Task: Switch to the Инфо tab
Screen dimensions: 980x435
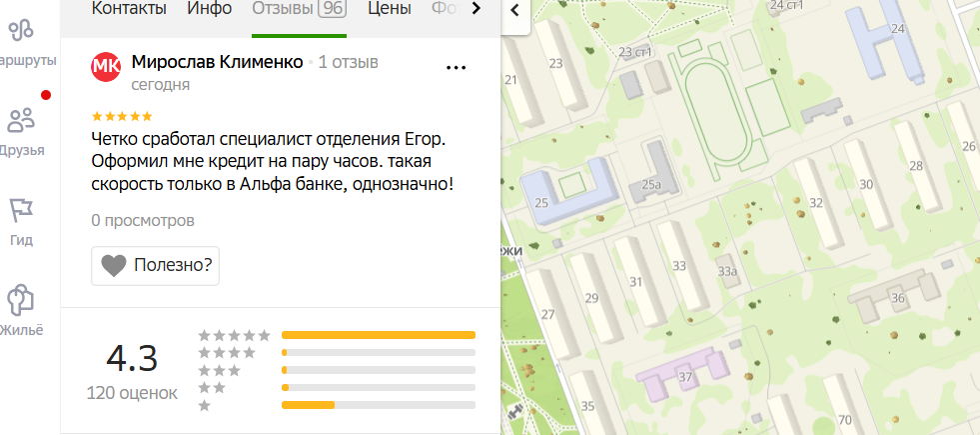Action: (x=210, y=9)
